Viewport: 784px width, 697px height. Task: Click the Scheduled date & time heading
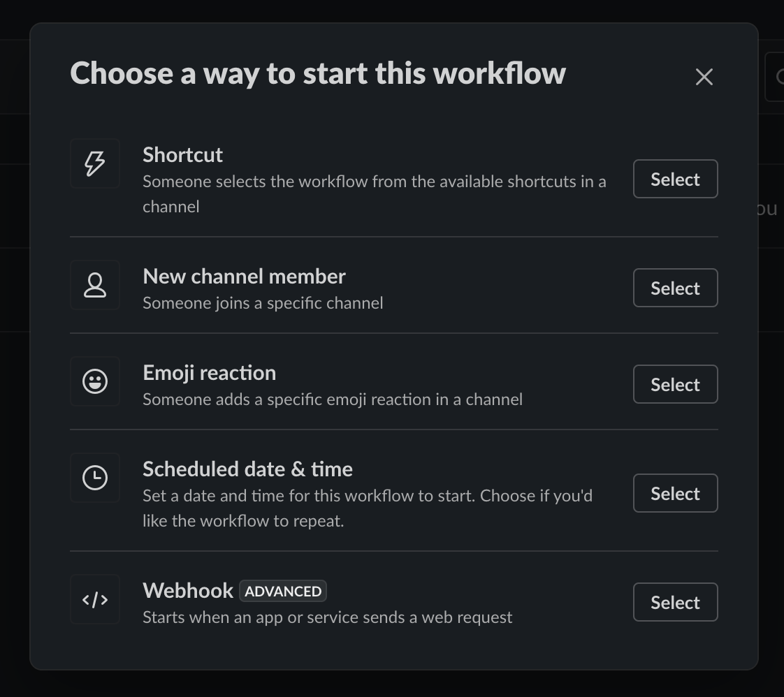click(247, 469)
